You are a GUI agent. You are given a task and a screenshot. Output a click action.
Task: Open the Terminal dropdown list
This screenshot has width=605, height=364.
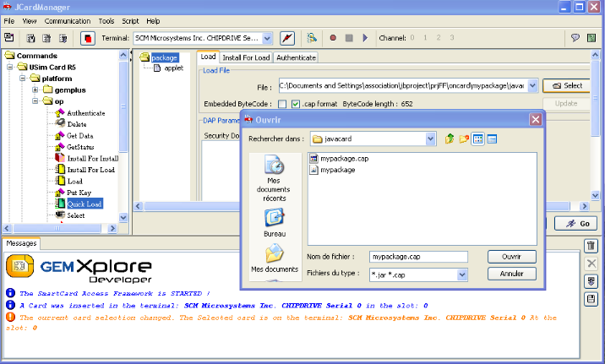point(267,38)
